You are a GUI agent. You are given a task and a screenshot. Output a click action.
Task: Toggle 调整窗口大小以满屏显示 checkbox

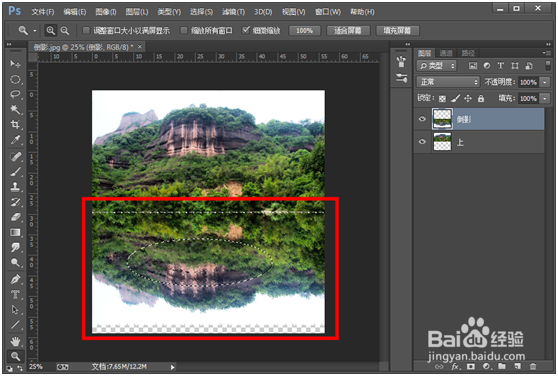tap(86, 31)
